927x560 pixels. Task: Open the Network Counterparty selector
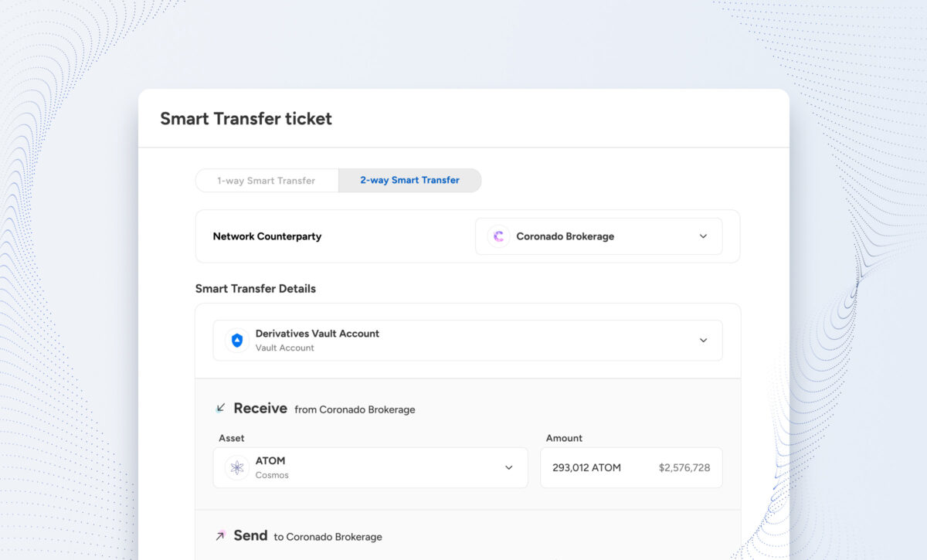pyautogui.click(x=599, y=236)
